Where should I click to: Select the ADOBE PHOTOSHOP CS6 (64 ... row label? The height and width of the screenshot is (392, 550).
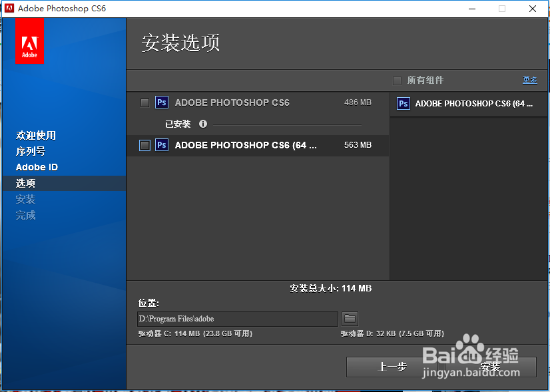pyautogui.click(x=246, y=145)
